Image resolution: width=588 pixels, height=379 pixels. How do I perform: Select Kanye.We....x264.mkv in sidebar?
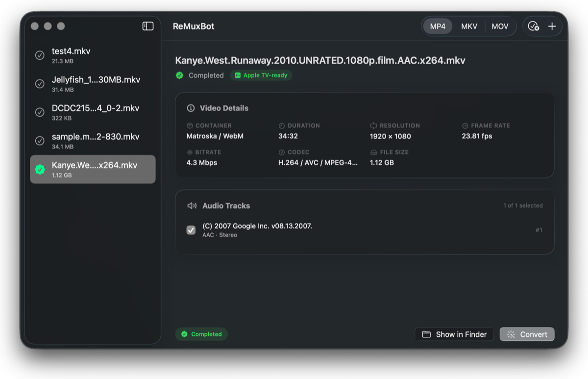(93, 169)
